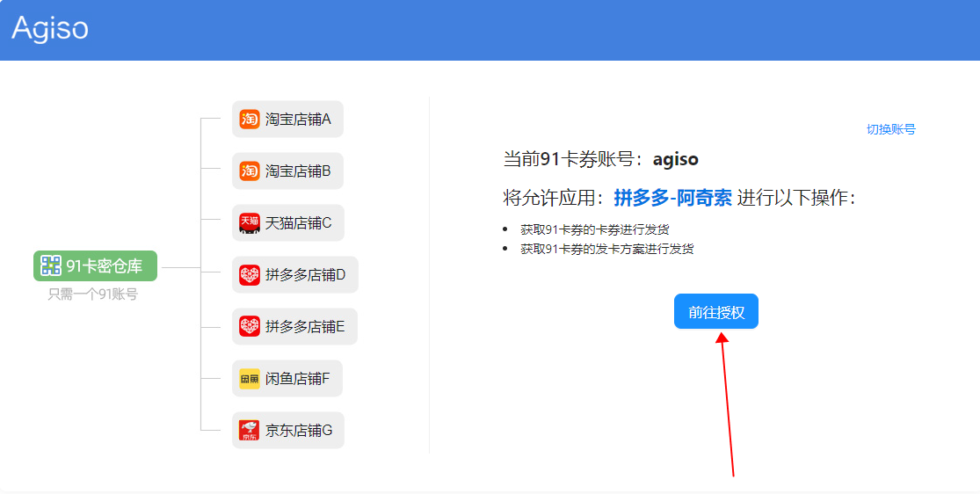Click the Taobao icon beside 淘宝店铺B

tap(250, 171)
